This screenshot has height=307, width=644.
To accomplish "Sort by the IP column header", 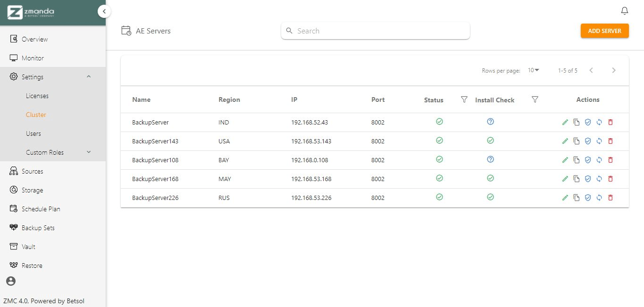I will 294,100.
